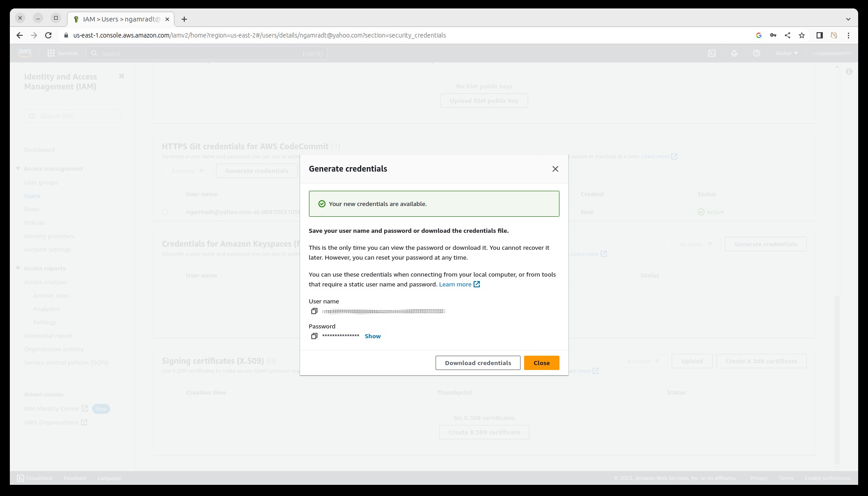Open saved passwords key icon
This screenshot has width=868, height=496.
click(773, 35)
